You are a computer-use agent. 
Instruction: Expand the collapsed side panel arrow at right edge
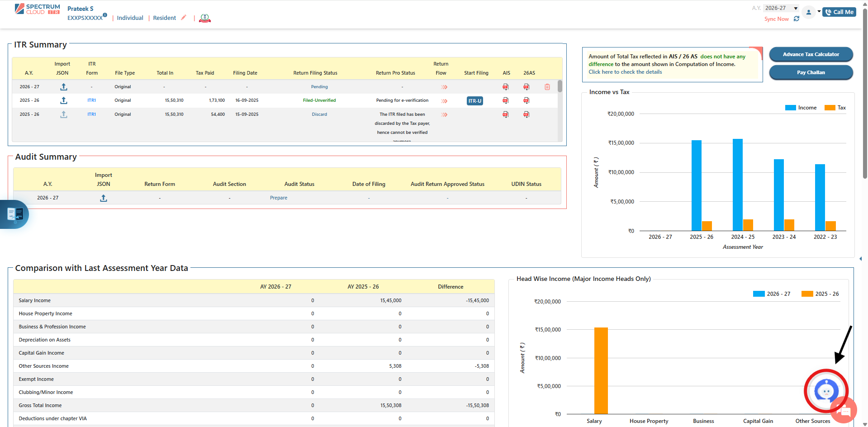[x=860, y=259]
